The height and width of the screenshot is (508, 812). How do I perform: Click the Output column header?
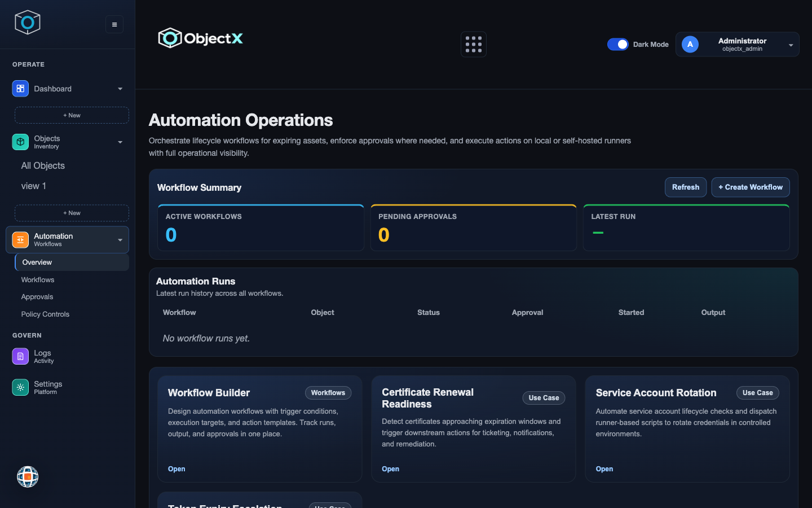click(713, 313)
